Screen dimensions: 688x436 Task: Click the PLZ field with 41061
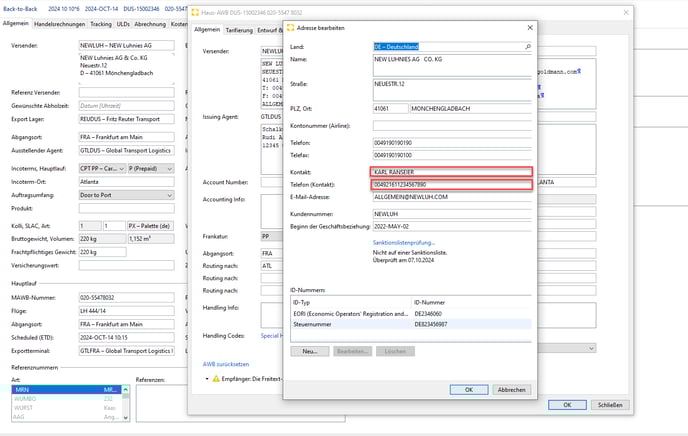(391, 108)
